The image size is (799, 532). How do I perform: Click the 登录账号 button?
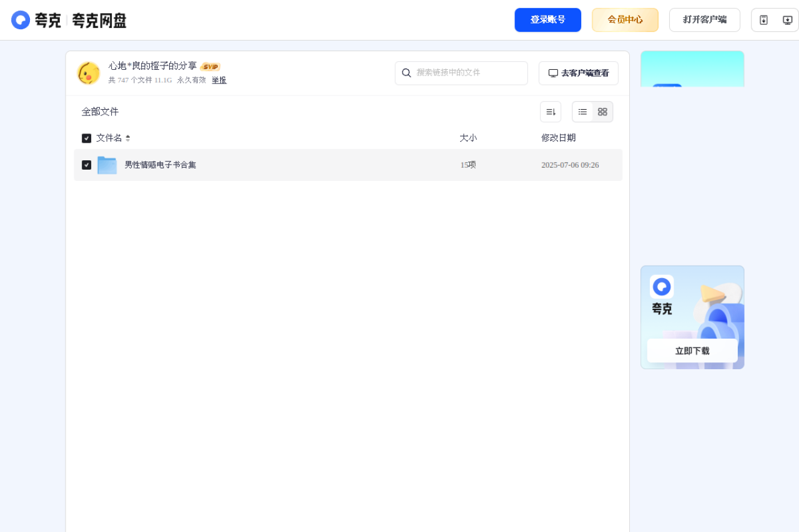pos(547,19)
